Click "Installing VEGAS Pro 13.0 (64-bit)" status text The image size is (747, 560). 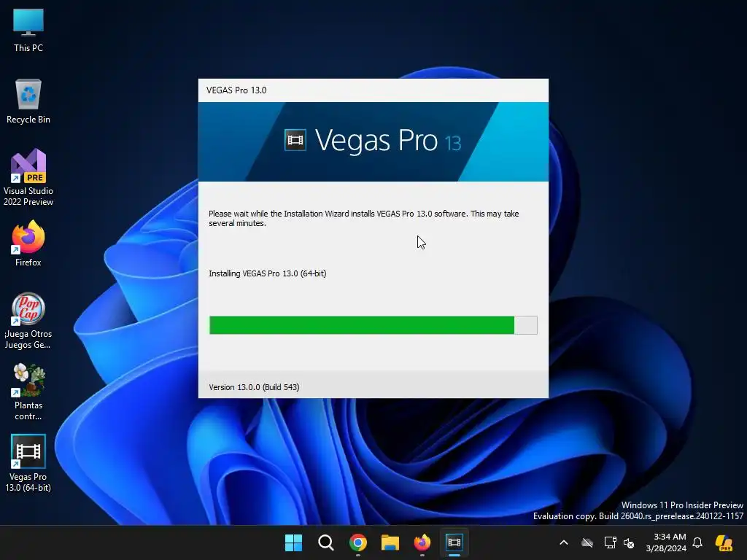[x=267, y=273]
